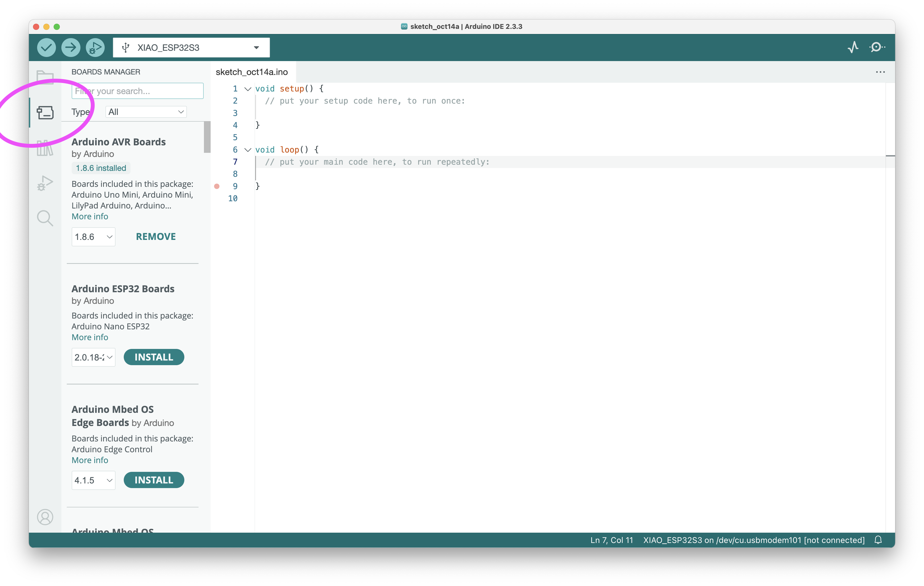The image size is (924, 586).
Task: Open More info for AVR Boards
Action: [x=90, y=217]
